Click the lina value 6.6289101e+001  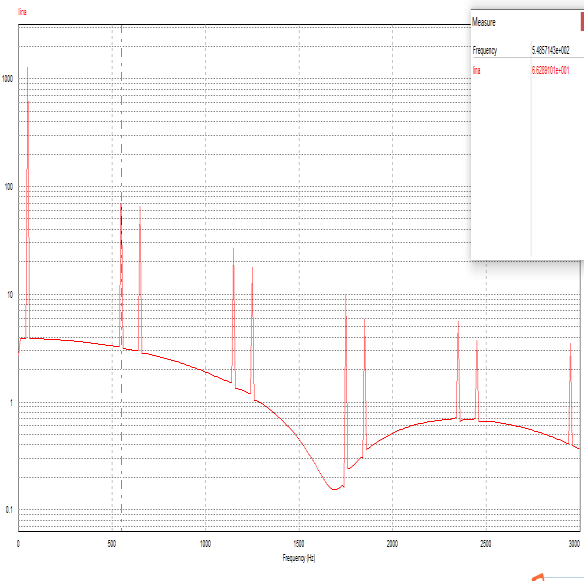coord(550,71)
